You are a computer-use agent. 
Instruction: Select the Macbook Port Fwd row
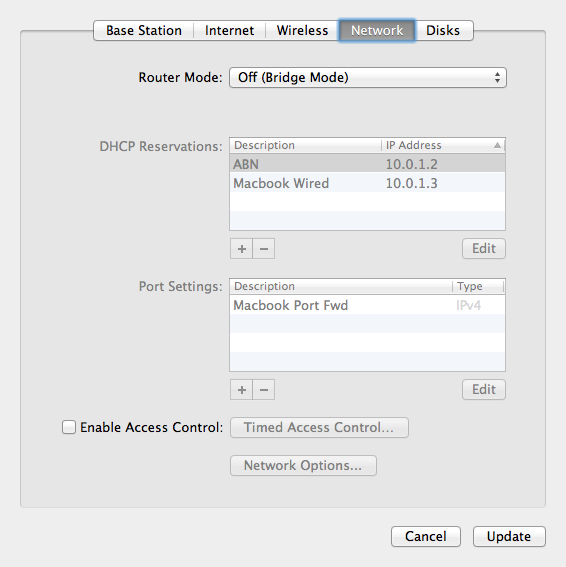tap(367, 305)
